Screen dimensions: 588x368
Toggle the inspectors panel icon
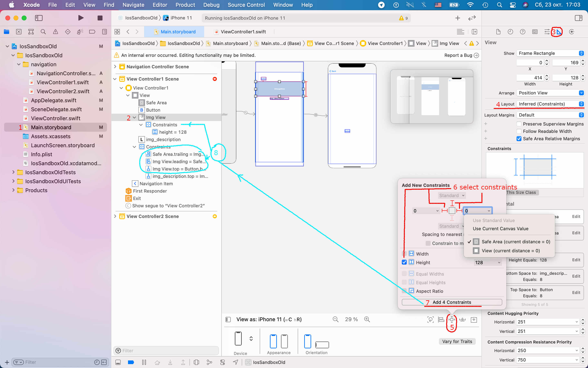pyautogui.click(x=579, y=18)
